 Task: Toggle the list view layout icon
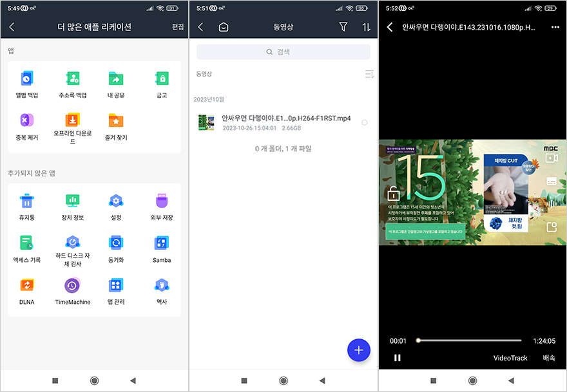(369, 74)
